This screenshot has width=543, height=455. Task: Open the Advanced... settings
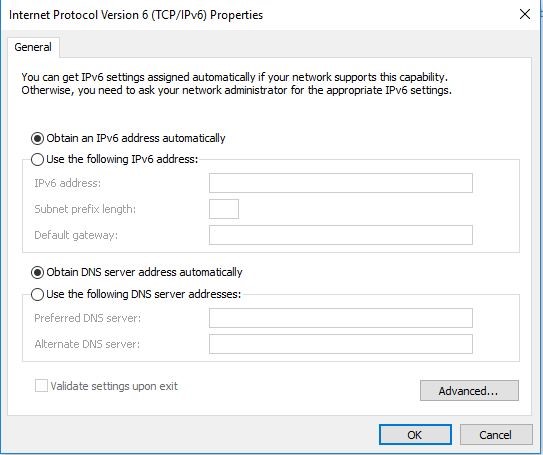click(x=469, y=391)
